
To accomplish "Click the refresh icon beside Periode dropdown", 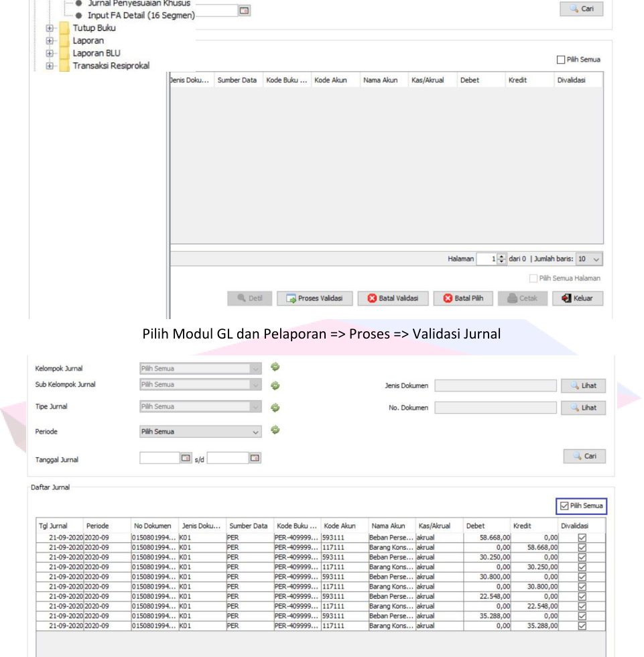I will (x=275, y=431).
